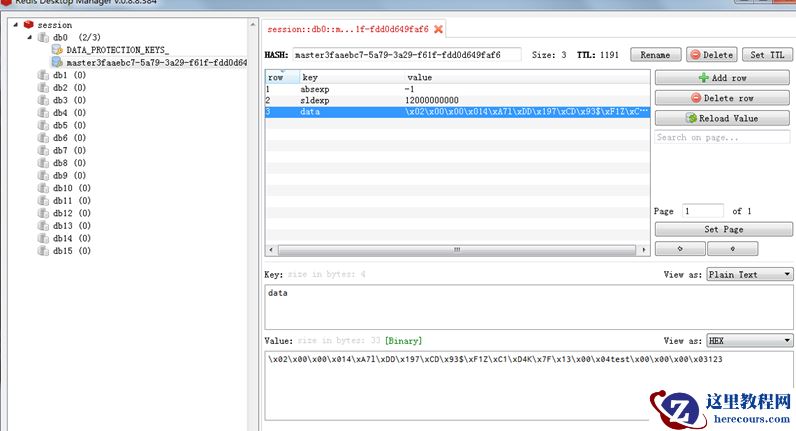The width and height of the screenshot is (796, 431).
Task: Sort table by value column header
Action: [x=526, y=77]
